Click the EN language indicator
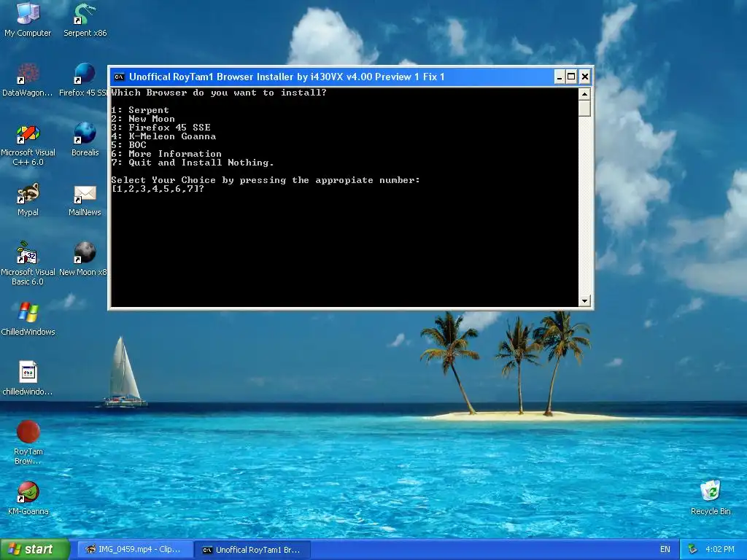This screenshot has width=747, height=560. (665, 549)
